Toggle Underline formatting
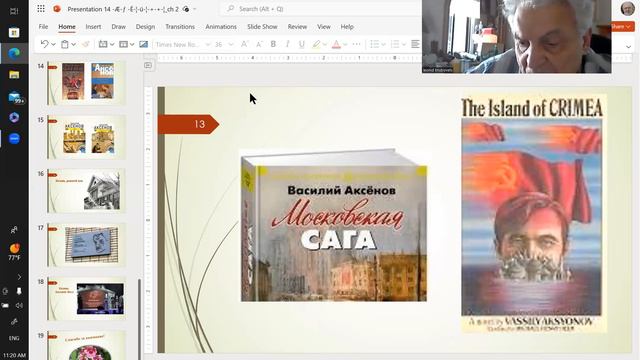This screenshot has width=640, height=360. coord(302,44)
